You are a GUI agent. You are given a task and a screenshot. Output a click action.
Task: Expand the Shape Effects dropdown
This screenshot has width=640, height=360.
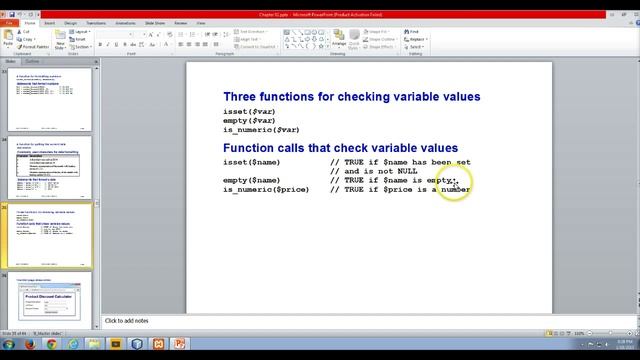tap(379, 47)
